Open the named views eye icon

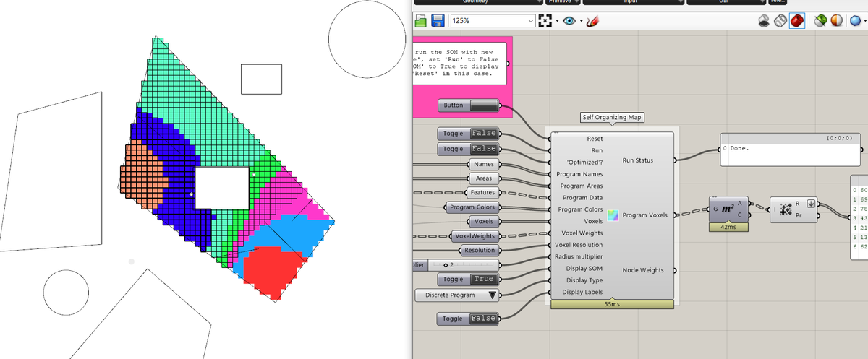click(569, 22)
